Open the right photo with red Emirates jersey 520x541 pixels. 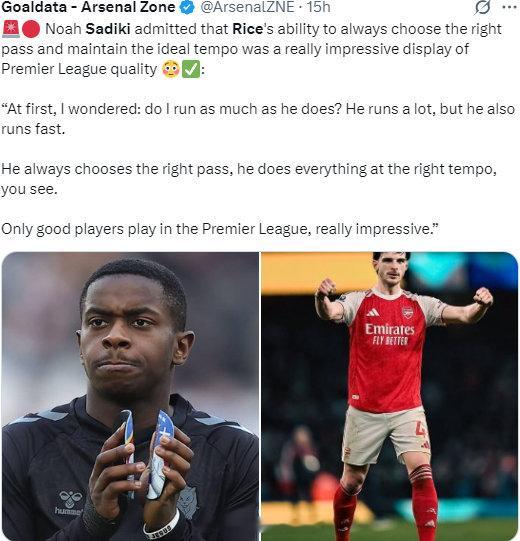[389, 396]
